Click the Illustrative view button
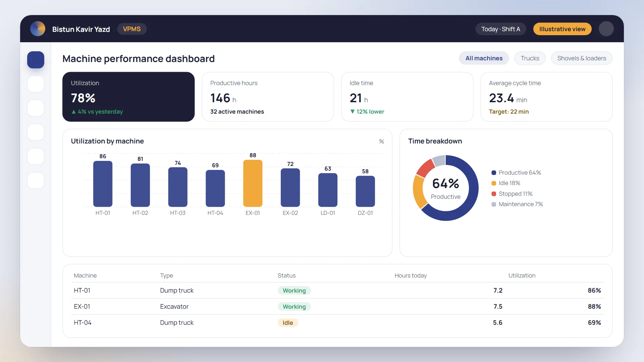This screenshot has width=644, height=362. [562, 29]
